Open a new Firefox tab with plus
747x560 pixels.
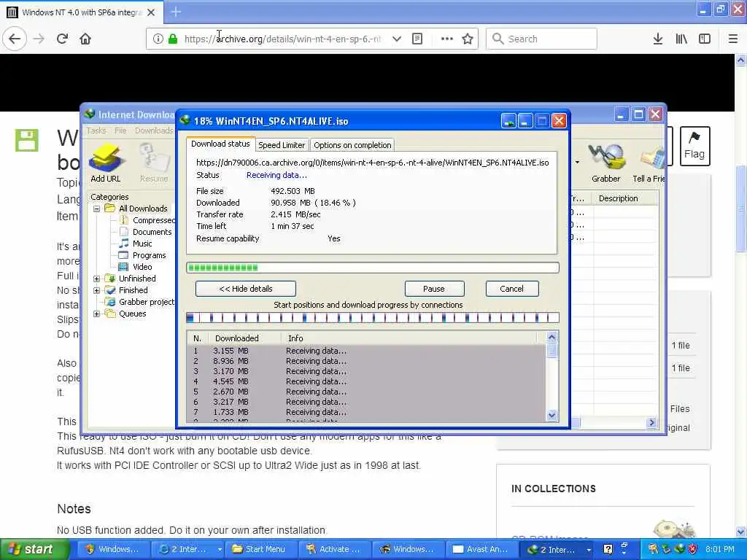[x=176, y=12]
